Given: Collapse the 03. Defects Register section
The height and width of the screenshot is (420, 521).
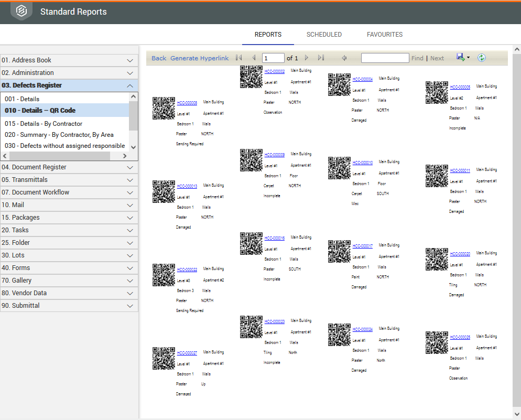Looking at the screenshot, I should (x=130, y=85).
